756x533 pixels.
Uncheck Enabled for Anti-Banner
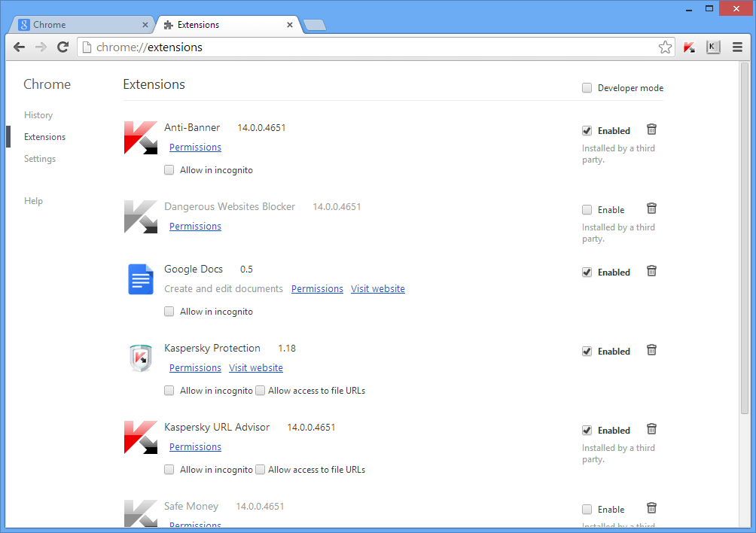[x=587, y=130]
